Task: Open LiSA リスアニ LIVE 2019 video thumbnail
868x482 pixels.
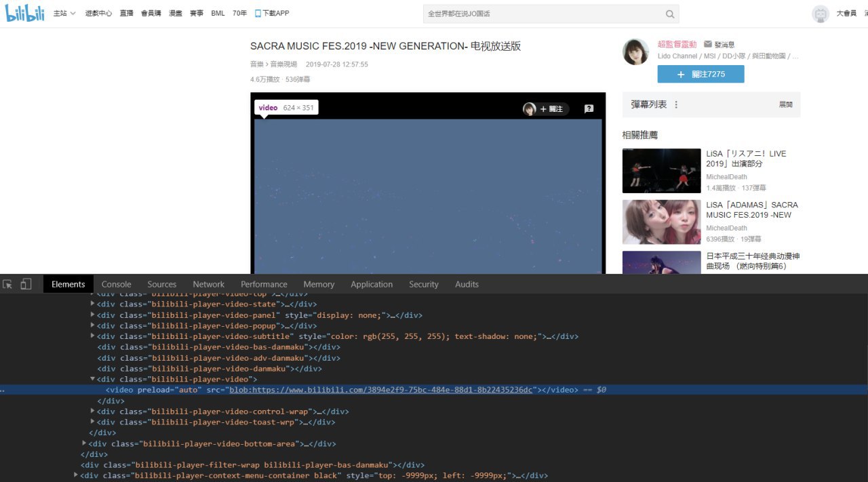Action: (x=661, y=171)
